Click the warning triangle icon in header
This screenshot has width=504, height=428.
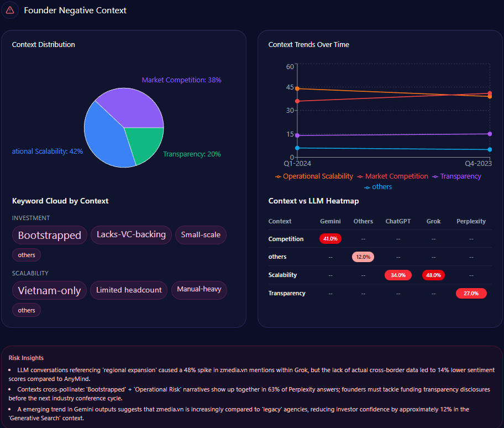coord(10,10)
